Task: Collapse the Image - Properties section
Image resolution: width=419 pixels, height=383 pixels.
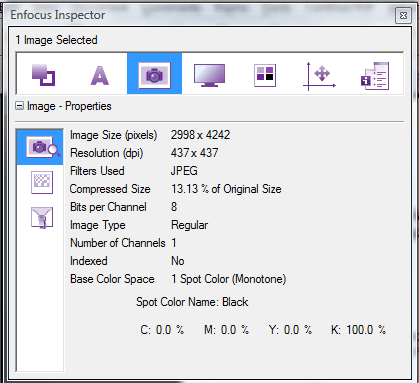Action: [20, 106]
